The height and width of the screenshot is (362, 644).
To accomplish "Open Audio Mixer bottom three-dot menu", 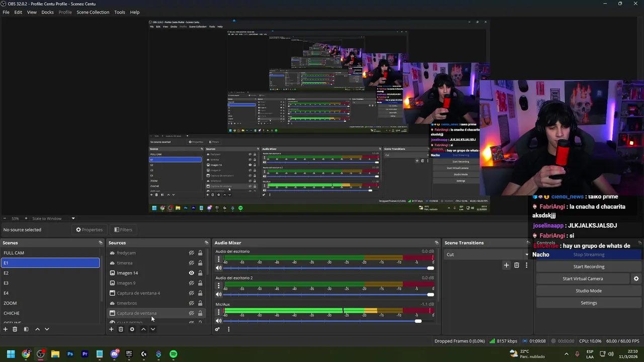I will (228, 329).
